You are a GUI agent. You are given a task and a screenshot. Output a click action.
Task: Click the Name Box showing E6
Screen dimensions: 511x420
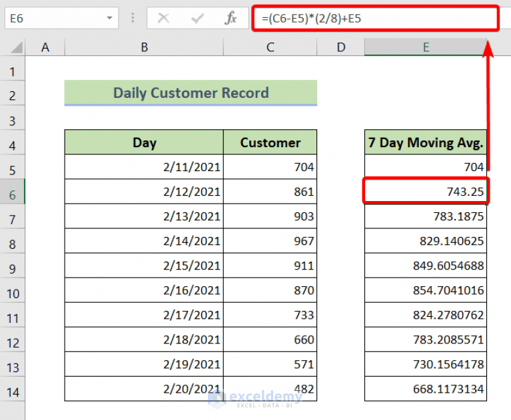point(61,18)
